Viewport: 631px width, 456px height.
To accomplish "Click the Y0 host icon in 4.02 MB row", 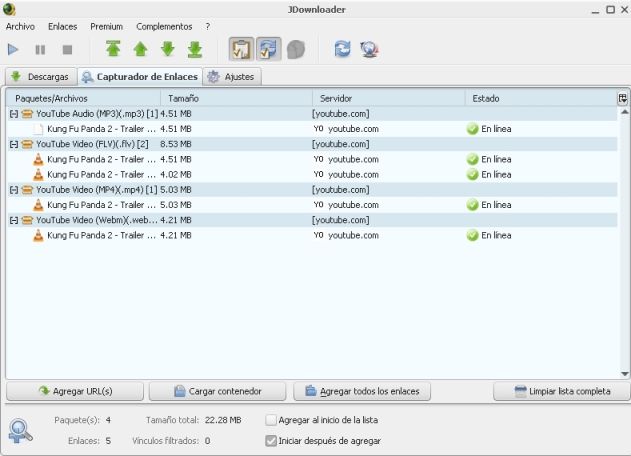I will 318,174.
